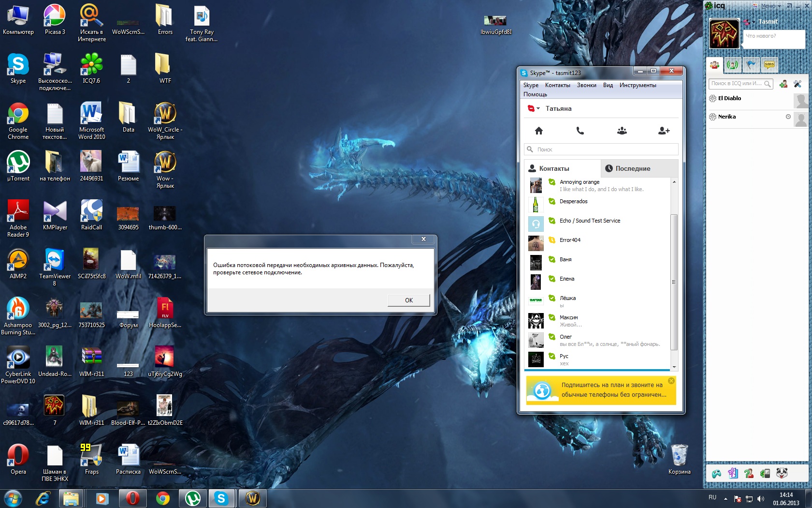Click ICQ panda icon in bottom bar
This screenshot has width=812, height=508.
[x=782, y=473]
